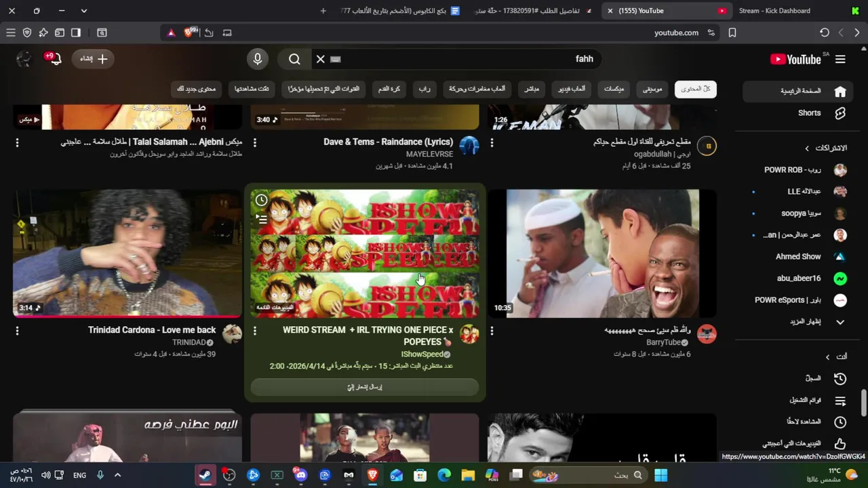
Task: Select the All (كل المحتوى) filter chip
Action: coord(695,89)
